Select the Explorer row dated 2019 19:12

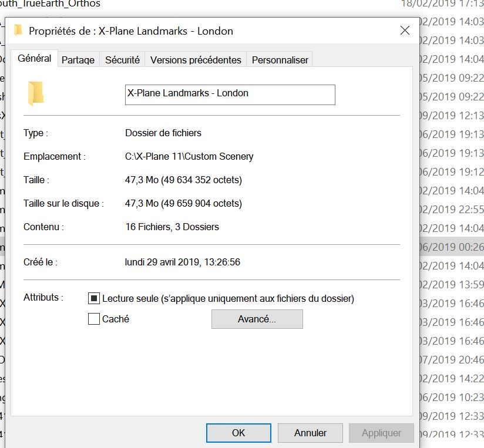451,172
